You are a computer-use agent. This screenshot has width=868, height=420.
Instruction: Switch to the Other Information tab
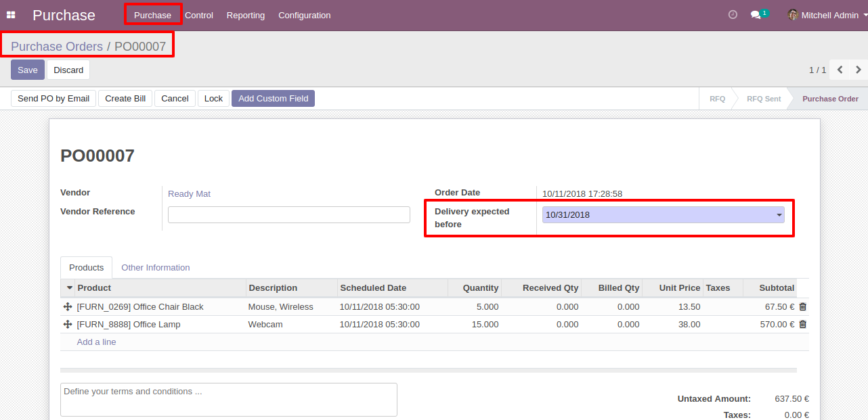tap(156, 267)
